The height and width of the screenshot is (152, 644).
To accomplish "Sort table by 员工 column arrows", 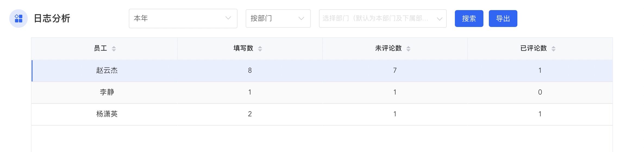I will tap(114, 49).
